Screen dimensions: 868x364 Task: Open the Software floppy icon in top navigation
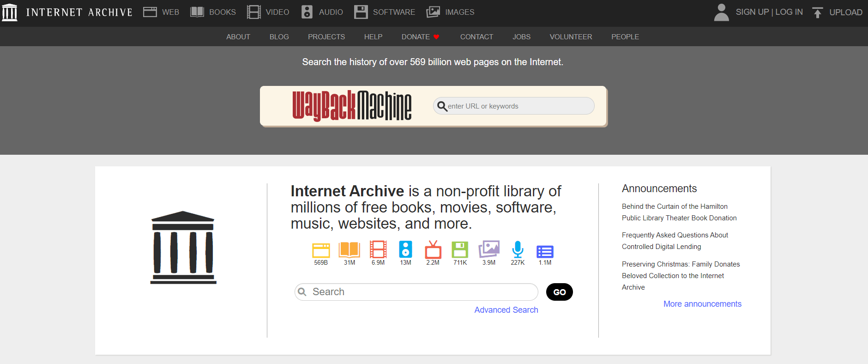point(361,12)
